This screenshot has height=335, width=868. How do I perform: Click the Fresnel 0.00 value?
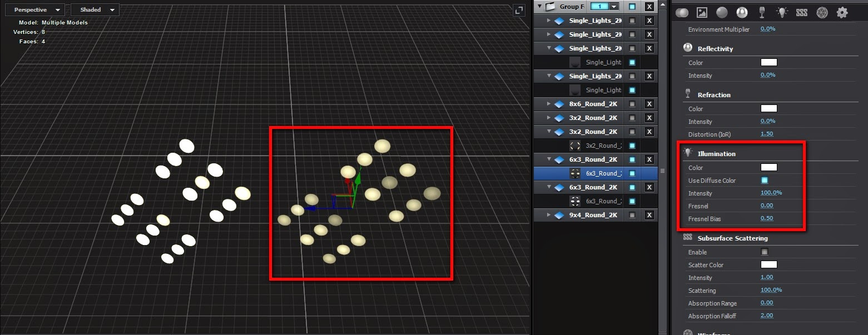(767, 206)
